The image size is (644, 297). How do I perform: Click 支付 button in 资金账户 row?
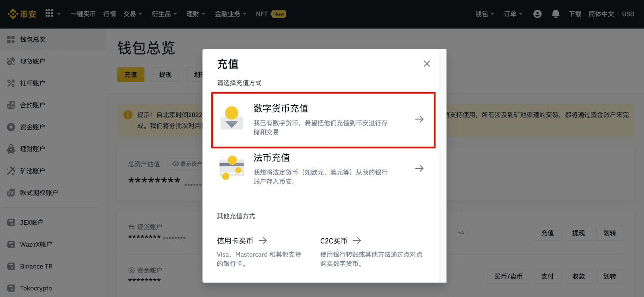[x=547, y=277]
